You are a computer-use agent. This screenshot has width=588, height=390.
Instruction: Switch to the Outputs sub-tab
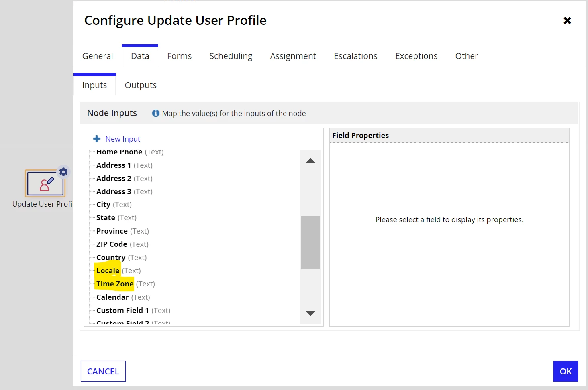coord(141,85)
